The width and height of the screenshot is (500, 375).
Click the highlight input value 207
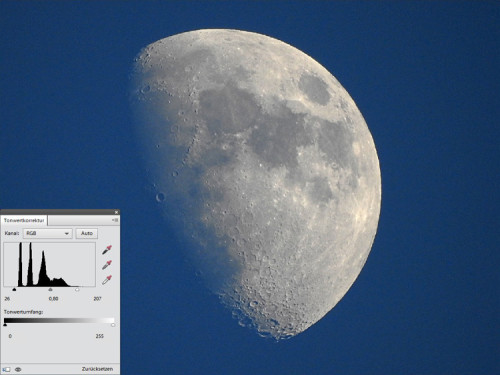(x=97, y=299)
